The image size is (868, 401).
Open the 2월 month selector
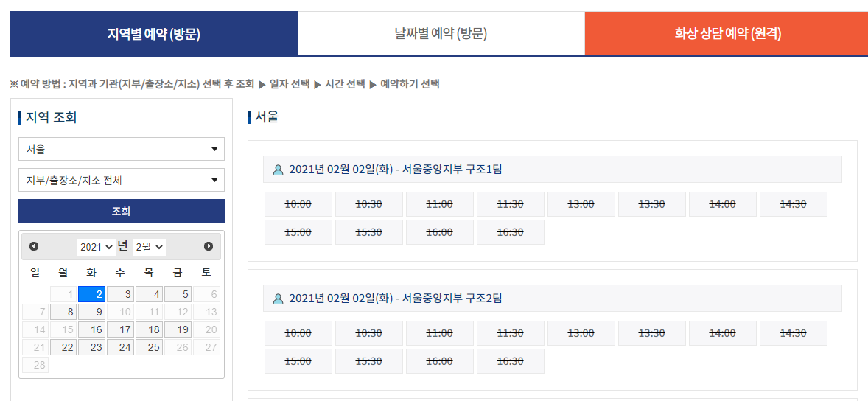(x=150, y=247)
